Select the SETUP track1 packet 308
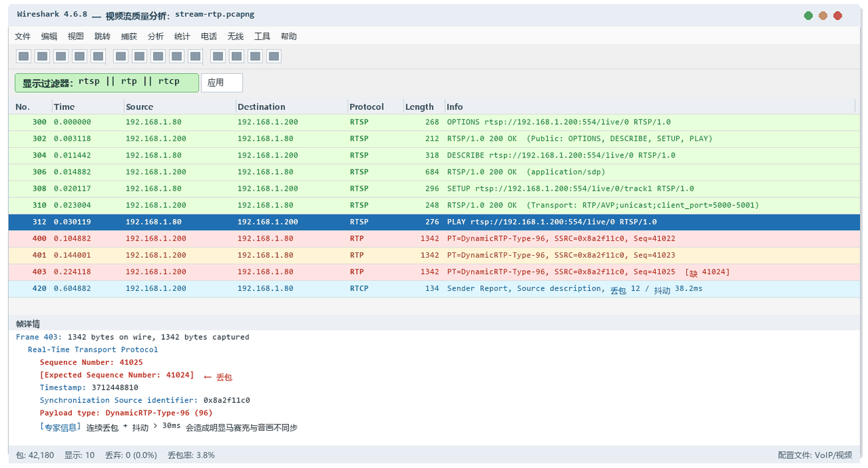Viewport: 868px width, 468px height. (434, 189)
